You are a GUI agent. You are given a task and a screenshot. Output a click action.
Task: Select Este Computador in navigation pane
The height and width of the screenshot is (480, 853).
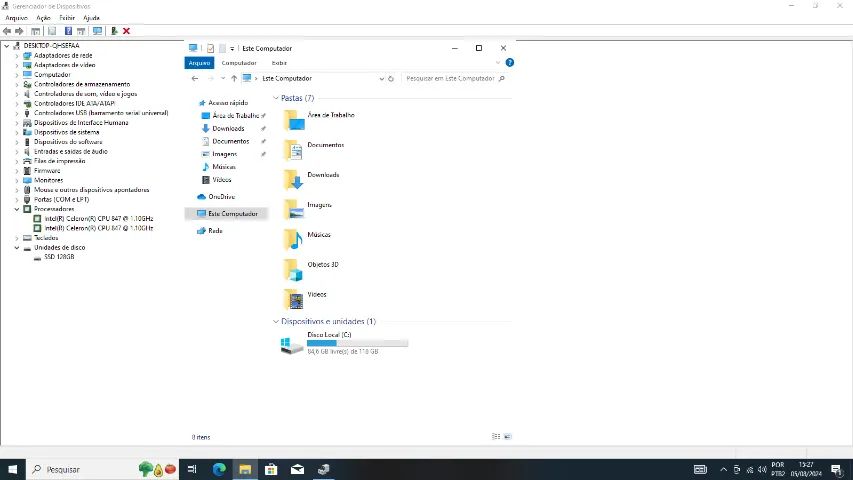(233, 214)
